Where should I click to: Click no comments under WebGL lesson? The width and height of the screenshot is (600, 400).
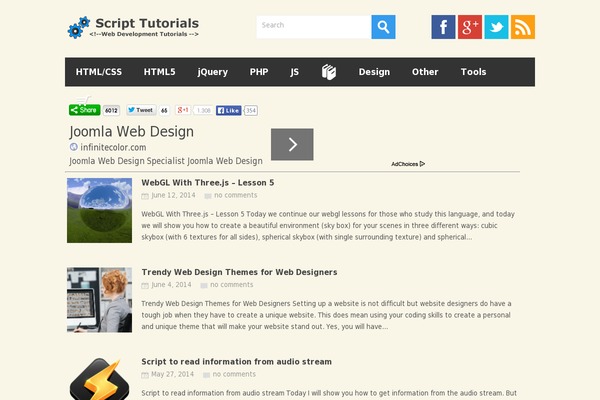point(236,195)
